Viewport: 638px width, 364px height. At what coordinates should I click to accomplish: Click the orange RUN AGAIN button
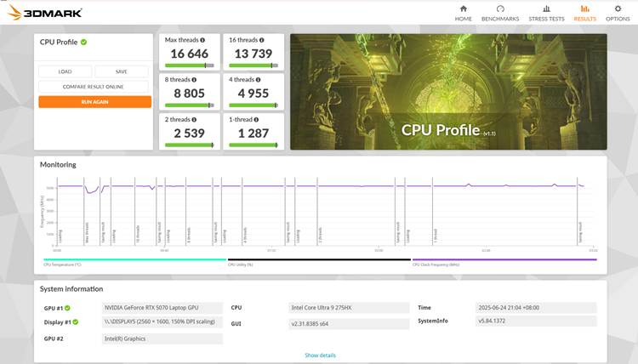point(94,102)
